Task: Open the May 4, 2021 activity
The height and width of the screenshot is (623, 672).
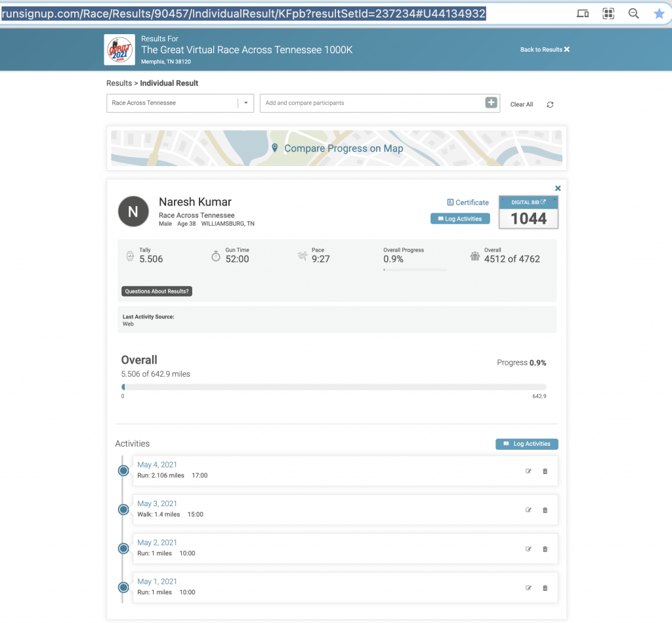Action: 157,465
